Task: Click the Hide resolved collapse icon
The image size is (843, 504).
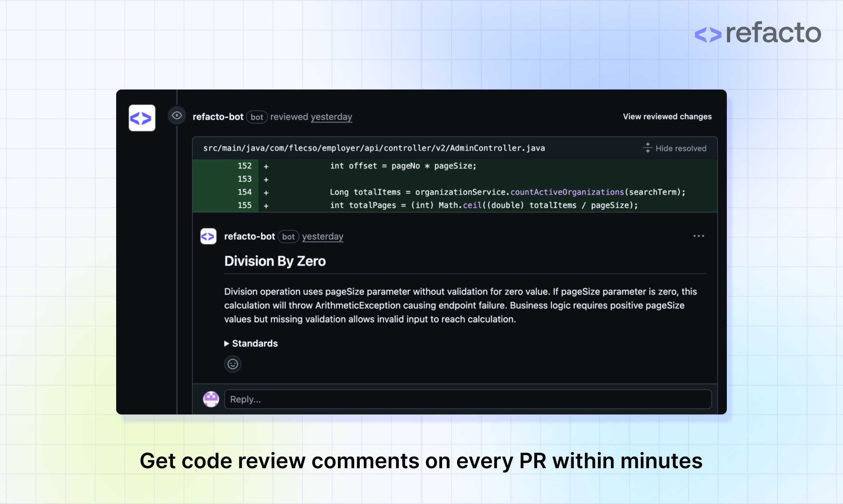Action: [648, 148]
